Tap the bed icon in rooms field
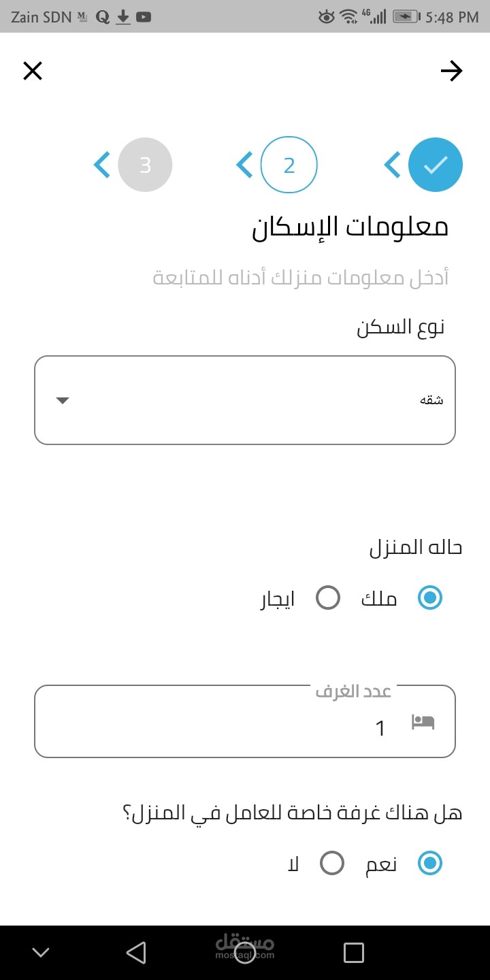This screenshot has width=490, height=980. tap(423, 723)
